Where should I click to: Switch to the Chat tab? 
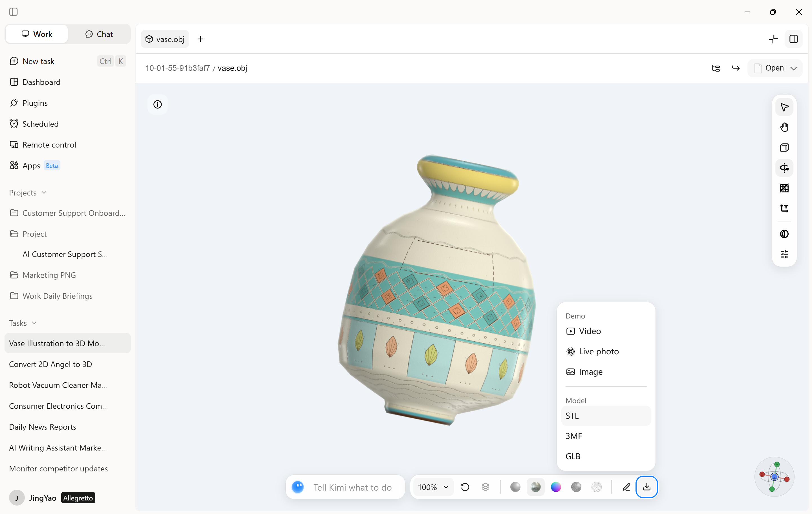click(x=99, y=34)
